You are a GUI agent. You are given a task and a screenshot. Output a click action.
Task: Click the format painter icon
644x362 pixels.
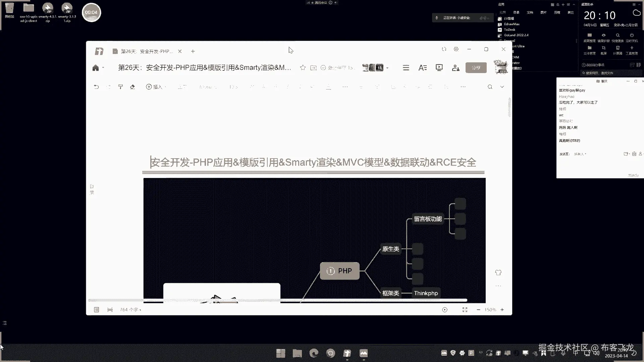click(120, 87)
